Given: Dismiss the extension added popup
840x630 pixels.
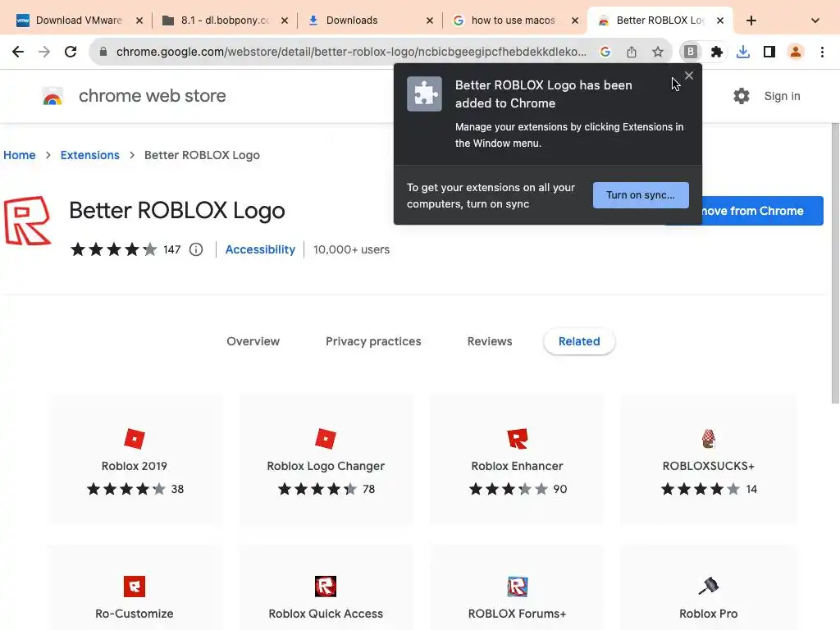Looking at the screenshot, I should click(689, 75).
